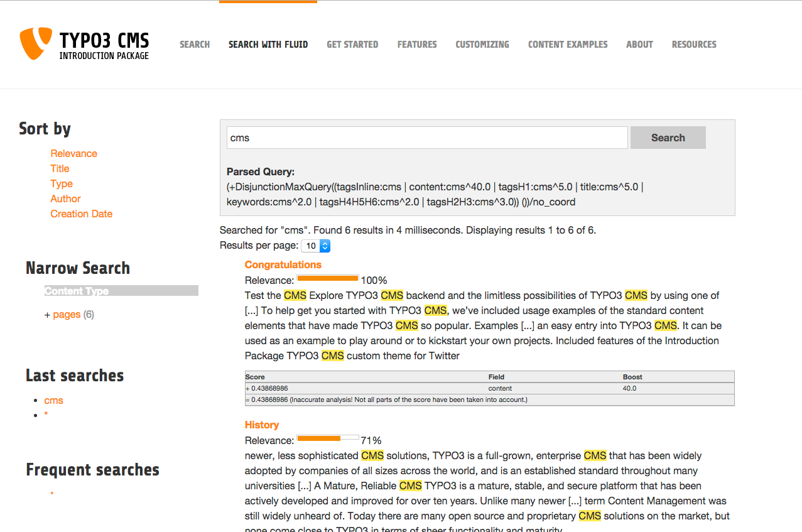This screenshot has height=532, width=802.
Task: Open the Get Started menu item
Action: coord(352,45)
